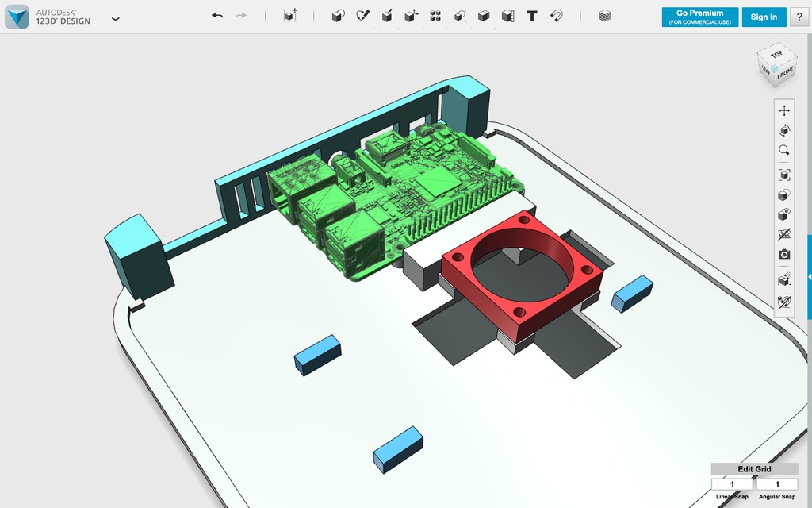
Task: Click the Zoom magnifier tool
Action: click(784, 150)
